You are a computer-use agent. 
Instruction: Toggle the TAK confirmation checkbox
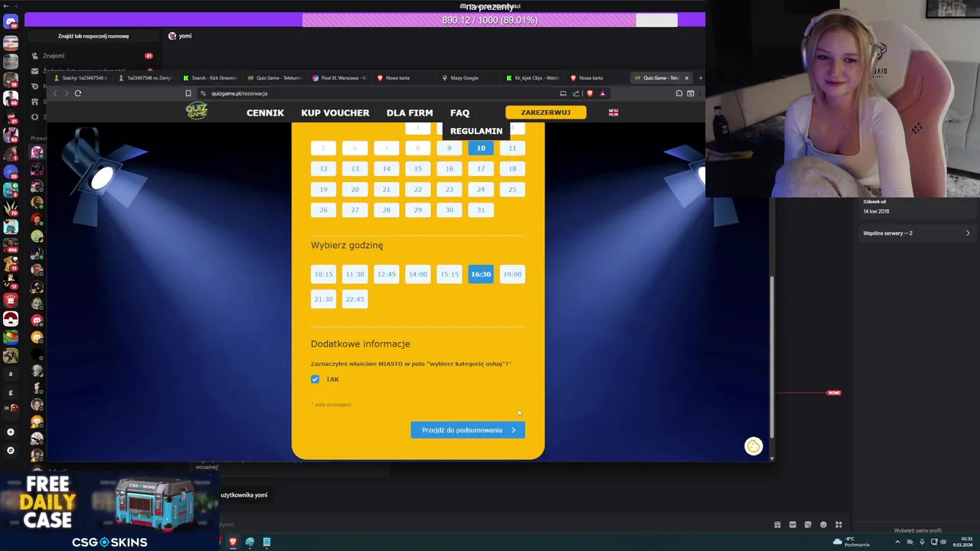pyautogui.click(x=315, y=380)
